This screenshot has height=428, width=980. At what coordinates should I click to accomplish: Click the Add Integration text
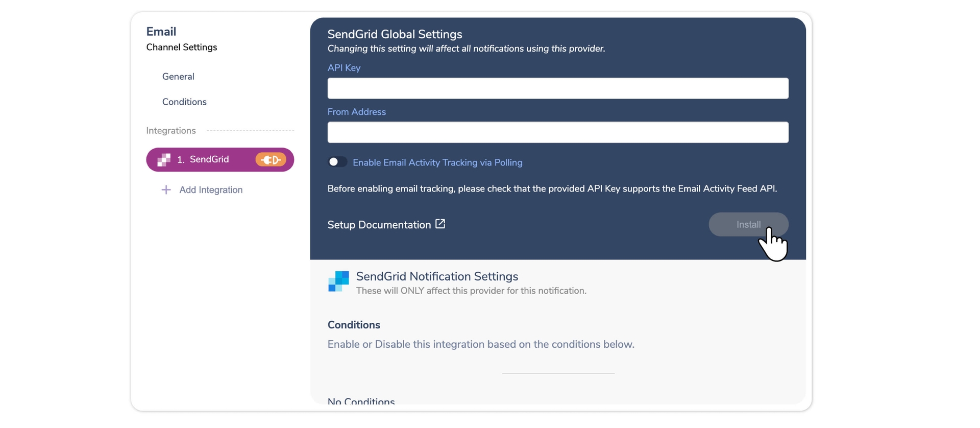[211, 190]
